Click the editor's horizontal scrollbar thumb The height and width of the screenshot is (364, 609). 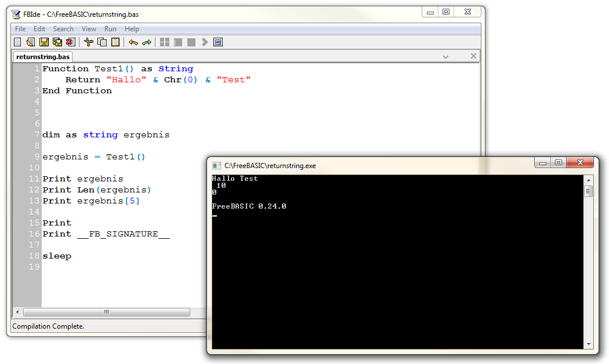coord(106,312)
